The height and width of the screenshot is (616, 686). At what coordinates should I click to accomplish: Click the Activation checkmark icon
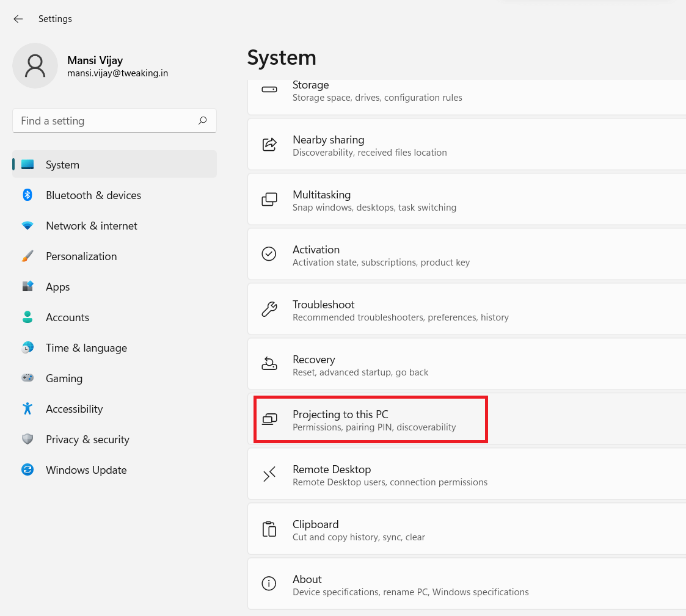tap(269, 254)
